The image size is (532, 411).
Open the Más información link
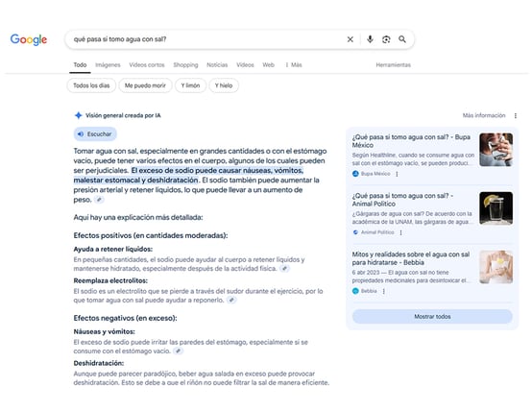click(484, 115)
